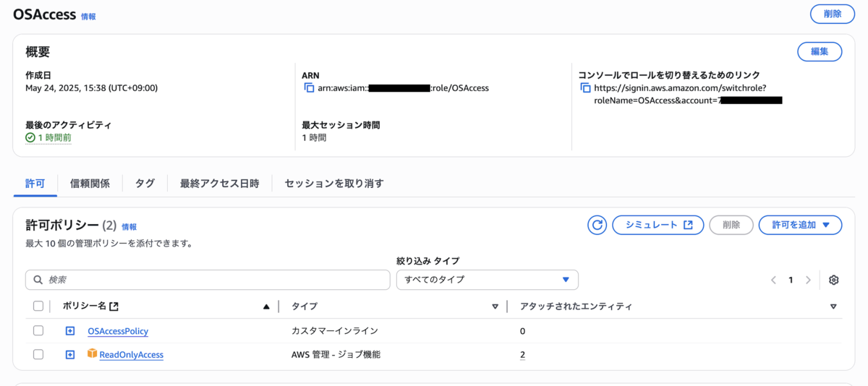Image resolution: width=868 pixels, height=386 pixels.
Task: Click the カスタマーインライン type cell
Action: pyautogui.click(x=335, y=330)
